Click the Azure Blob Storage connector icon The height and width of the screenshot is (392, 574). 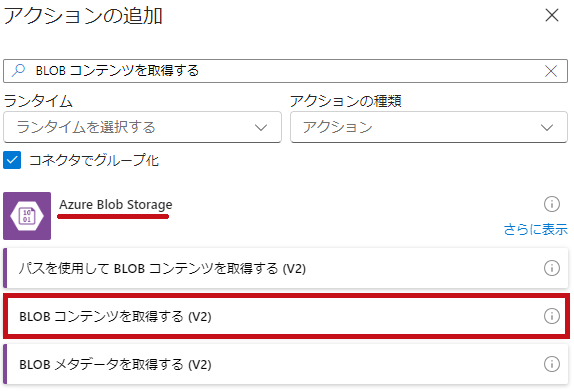(x=27, y=216)
